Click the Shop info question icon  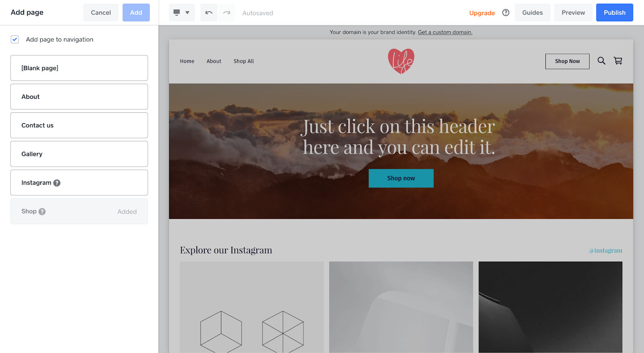pos(42,211)
